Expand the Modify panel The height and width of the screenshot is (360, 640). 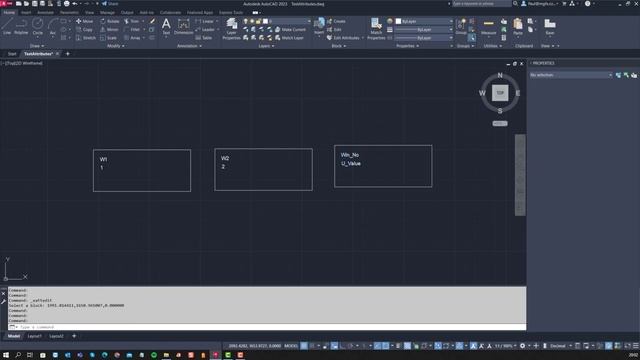click(116, 46)
